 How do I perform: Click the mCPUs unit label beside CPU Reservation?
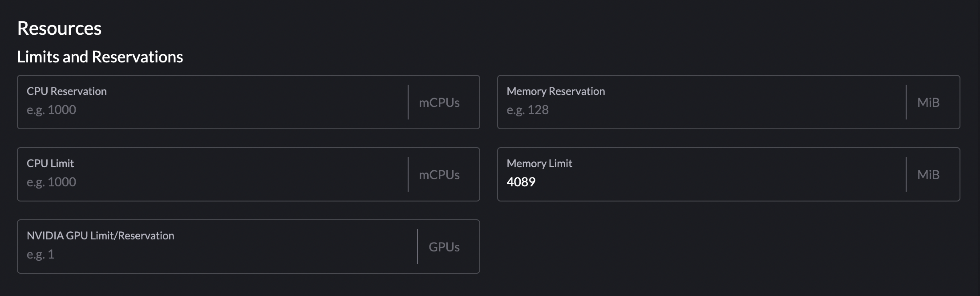[439, 102]
